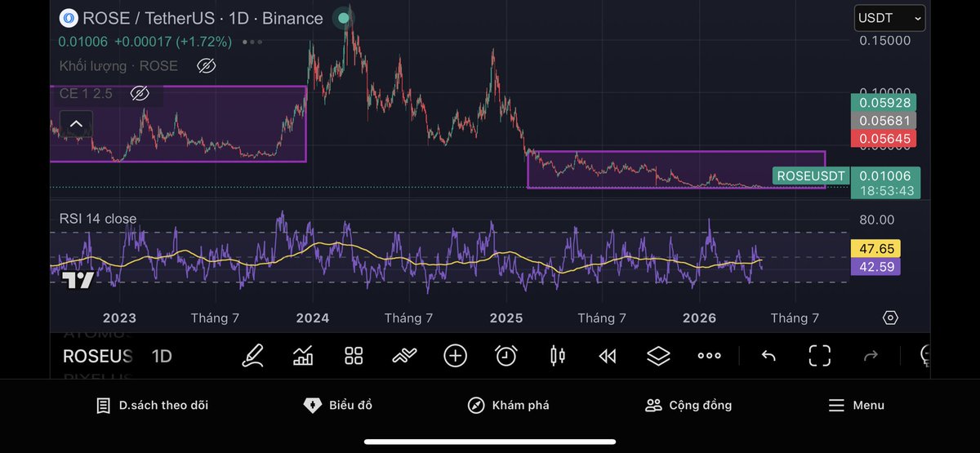Click the yellow 47.65 RSI value label

click(875, 249)
